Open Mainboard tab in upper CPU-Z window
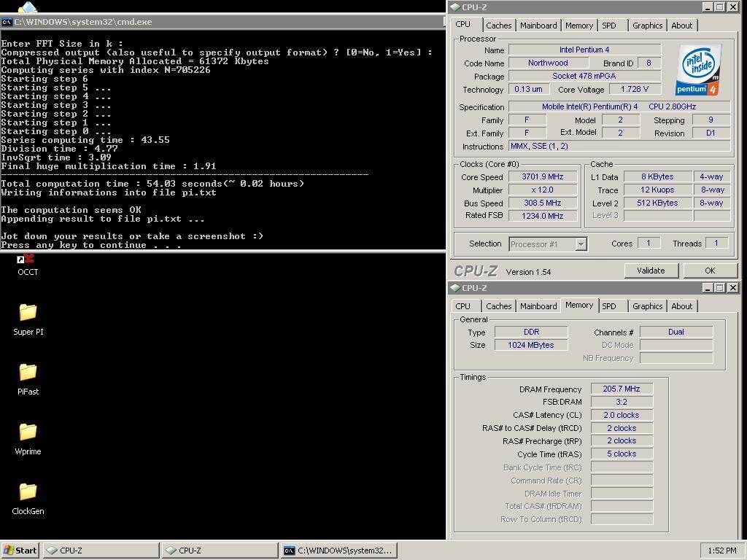The height and width of the screenshot is (560, 747). coord(538,26)
